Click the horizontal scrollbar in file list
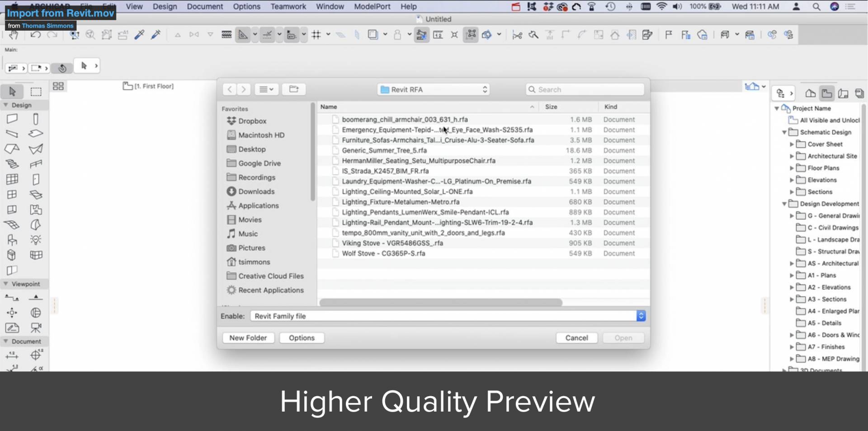This screenshot has width=868, height=431. (441, 302)
